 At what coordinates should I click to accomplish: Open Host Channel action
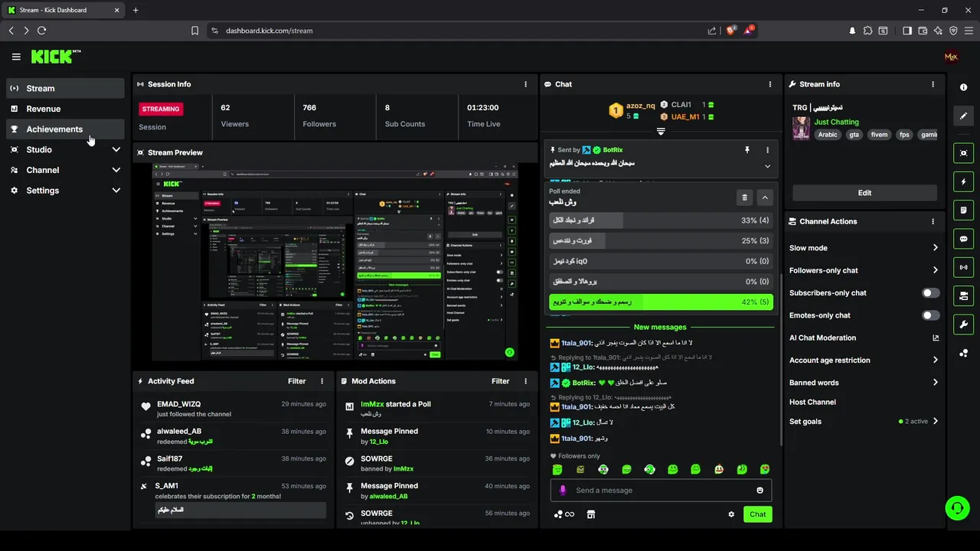(x=812, y=402)
